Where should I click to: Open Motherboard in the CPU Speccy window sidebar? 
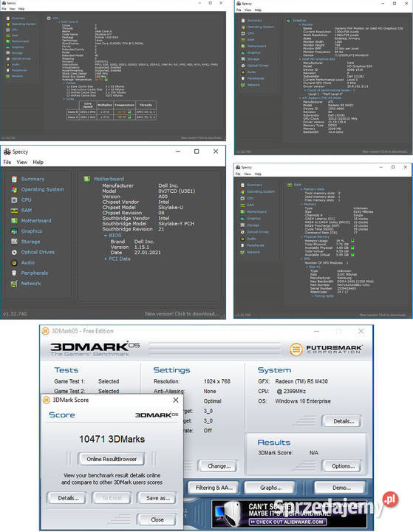click(20, 41)
